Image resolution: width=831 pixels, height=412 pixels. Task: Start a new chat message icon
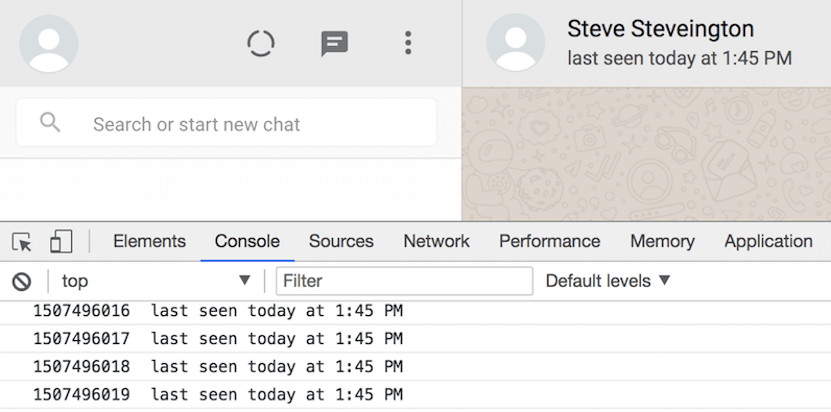tap(334, 43)
